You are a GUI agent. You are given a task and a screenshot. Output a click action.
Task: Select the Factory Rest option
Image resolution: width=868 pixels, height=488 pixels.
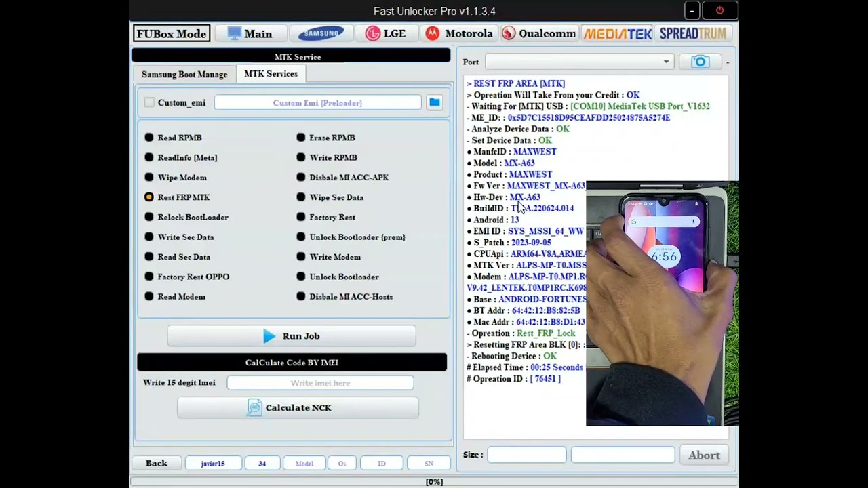325,217
